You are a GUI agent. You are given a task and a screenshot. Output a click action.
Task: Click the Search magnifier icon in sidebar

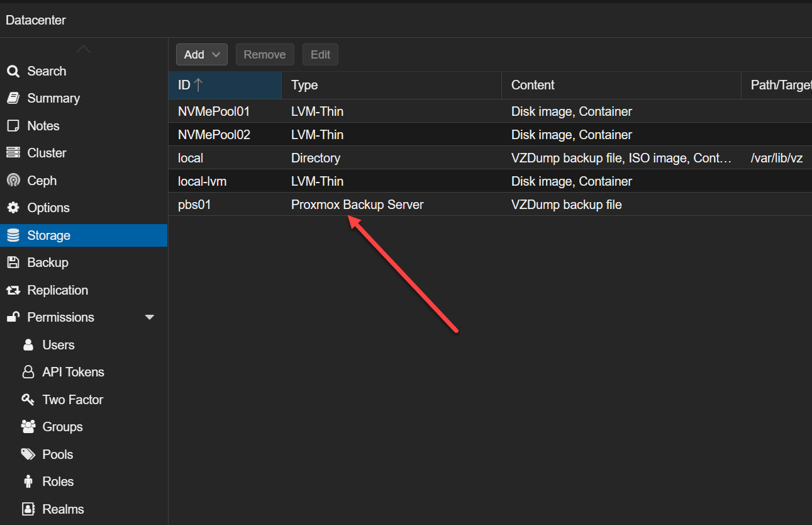tap(13, 71)
